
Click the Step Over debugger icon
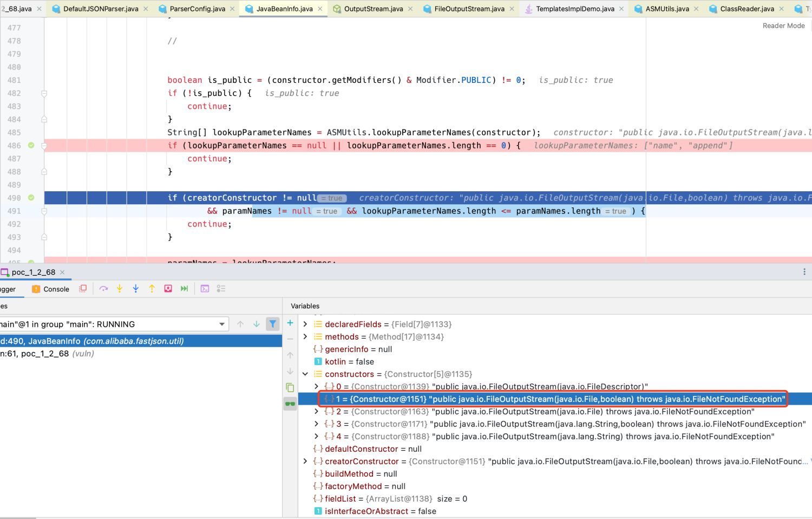click(103, 289)
